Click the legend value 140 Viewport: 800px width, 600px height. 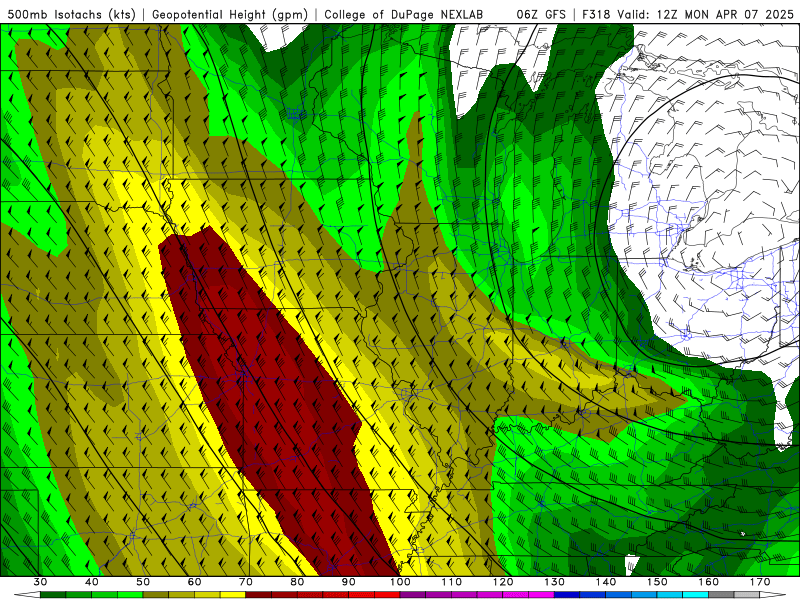(x=606, y=582)
